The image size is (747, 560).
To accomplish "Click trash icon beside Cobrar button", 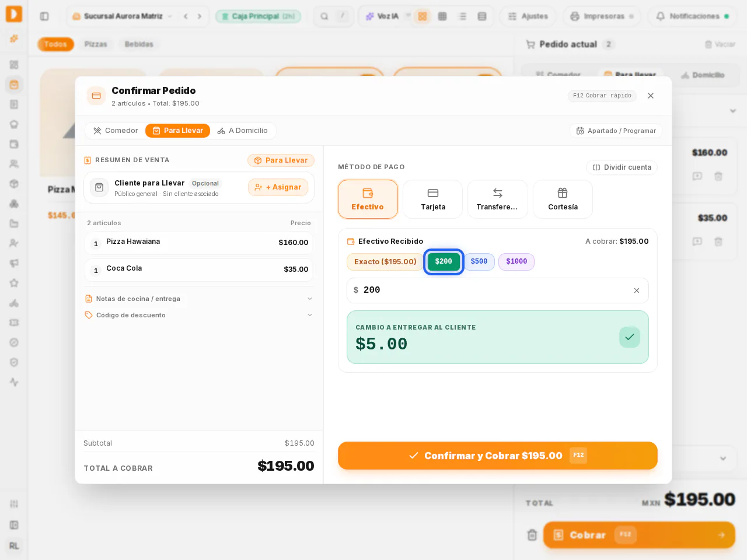I will tap(532, 535).
